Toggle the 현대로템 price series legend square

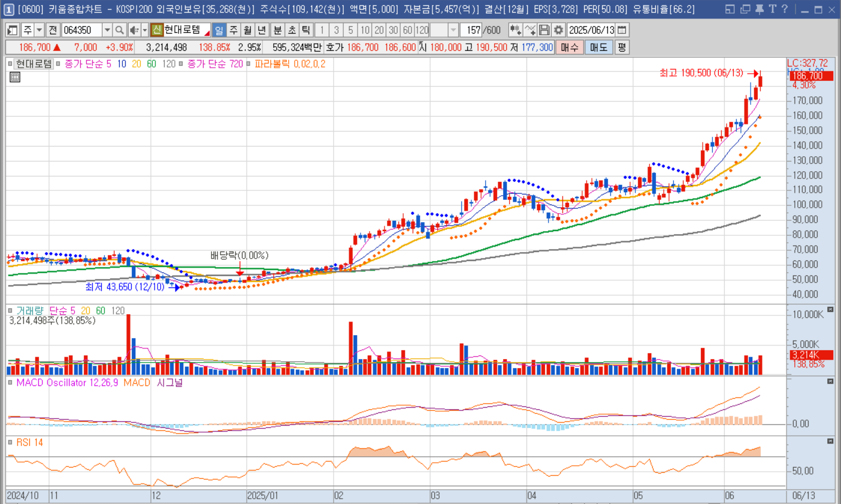(10, 63)
